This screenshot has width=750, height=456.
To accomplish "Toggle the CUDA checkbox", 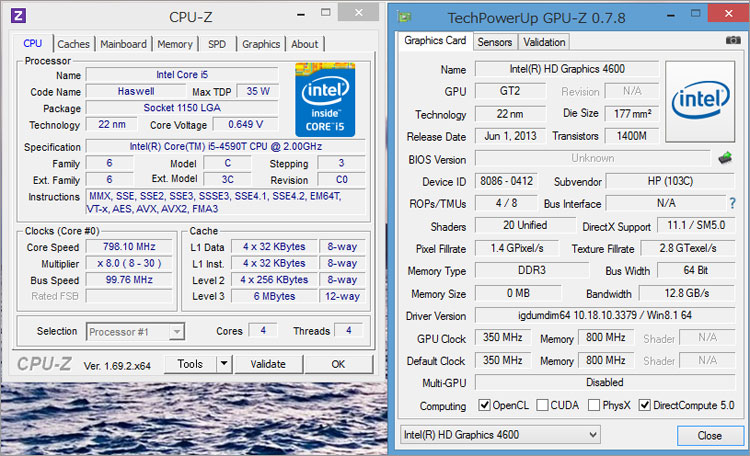I will click(x=542, y=405).
